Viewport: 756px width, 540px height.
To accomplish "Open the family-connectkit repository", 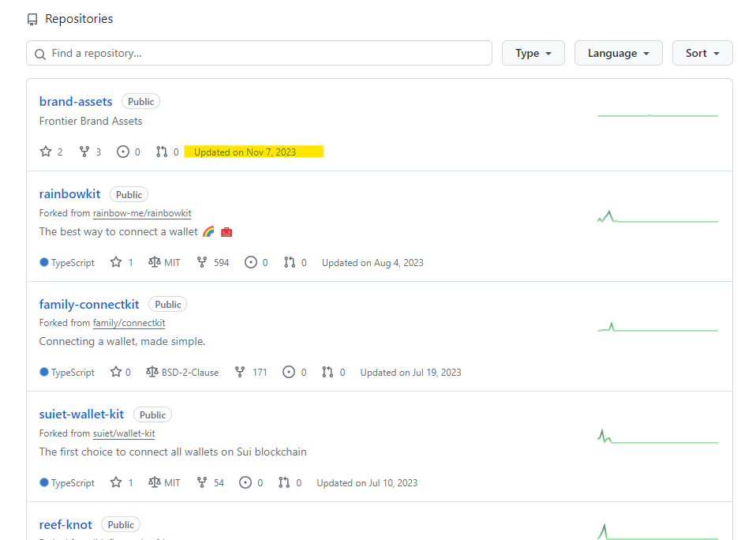I will pos(89,304).
